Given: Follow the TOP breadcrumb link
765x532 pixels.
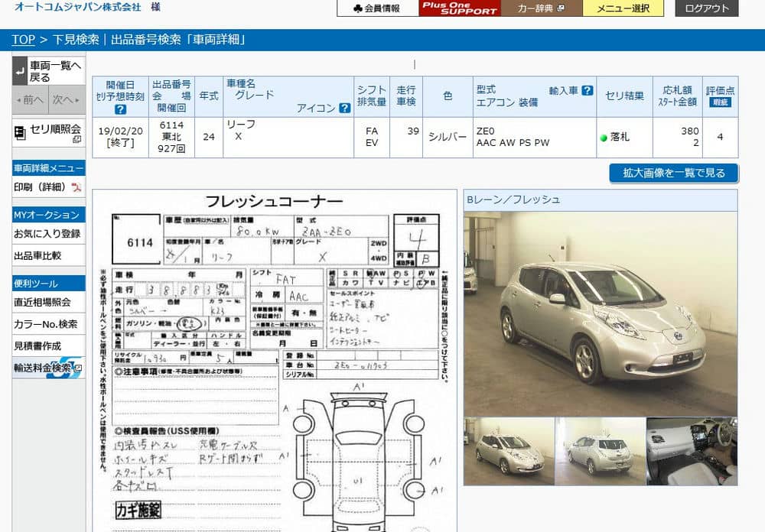Looking at the screenshot, I should pyautogui.click(x=23, y=40).
